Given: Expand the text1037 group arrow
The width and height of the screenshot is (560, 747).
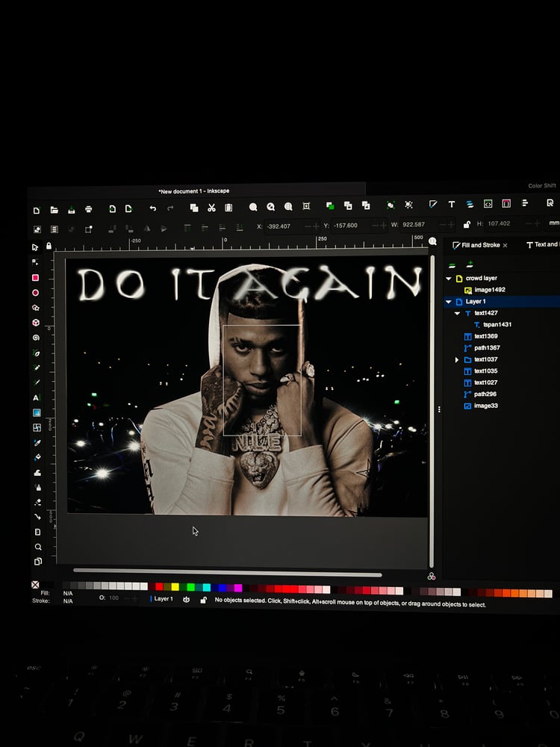Looking at the screenshot, I should [457, 360].
